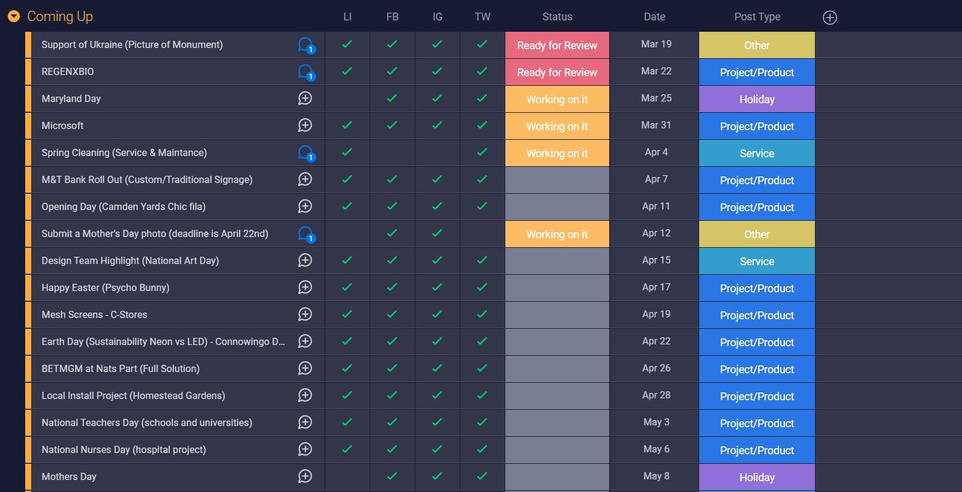Add update to Happy Easter item
This screenshot has width=962, height=492.
coord(305,288)
